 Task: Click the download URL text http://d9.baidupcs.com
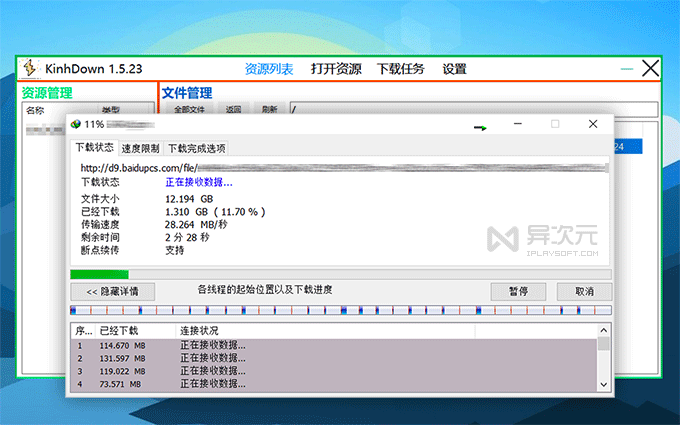139,168
